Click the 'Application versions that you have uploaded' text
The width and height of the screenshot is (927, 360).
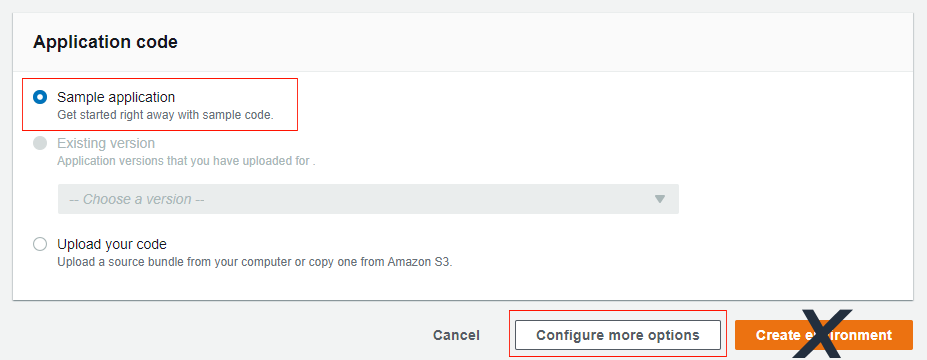click(186, 161)
